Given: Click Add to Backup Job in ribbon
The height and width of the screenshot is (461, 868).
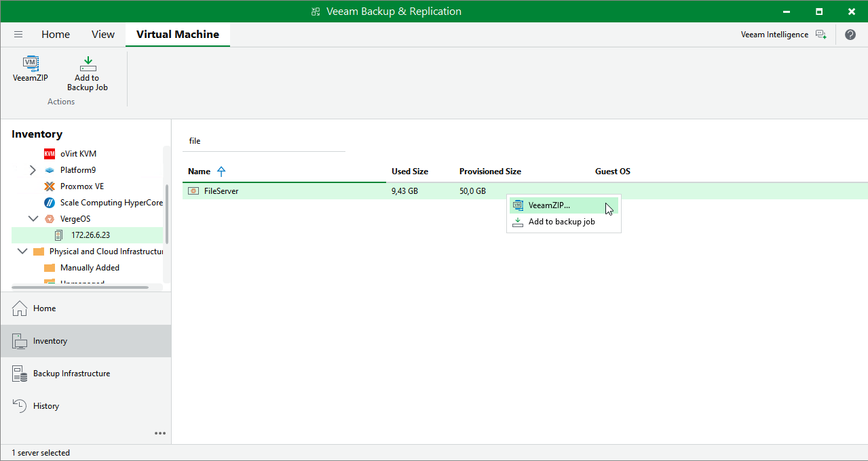Looking at the screenshot, I should [x=88, y=74].
